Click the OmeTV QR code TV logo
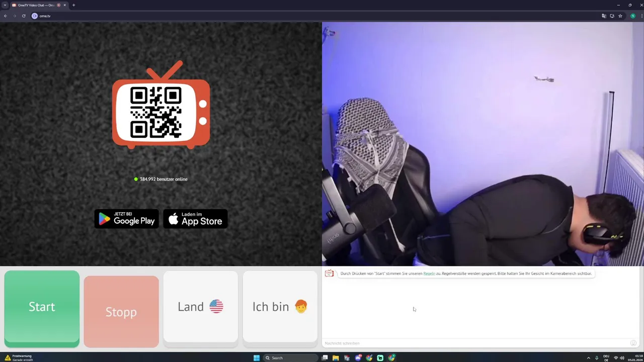This screenshot has width=644, height=362. 161,106
